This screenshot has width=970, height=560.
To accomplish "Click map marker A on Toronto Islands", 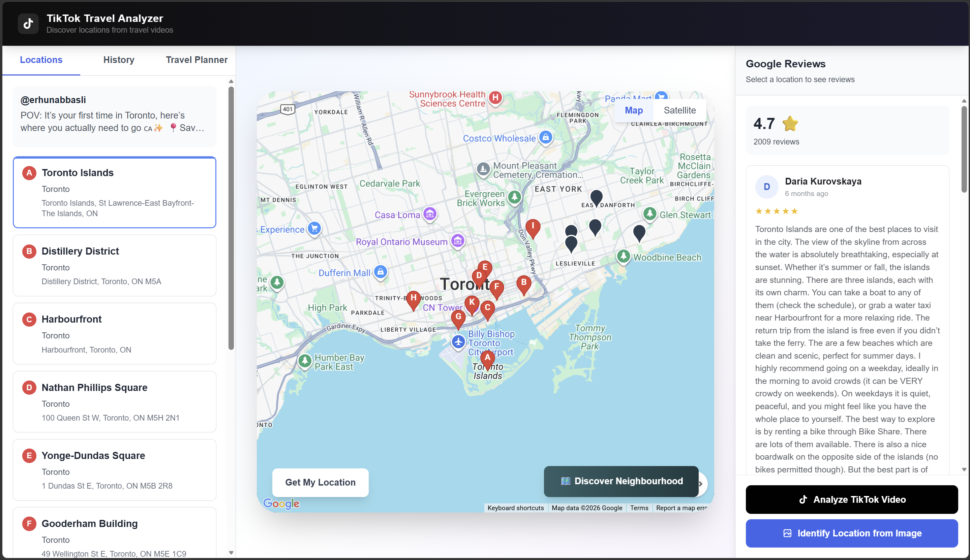I will 487,358.
